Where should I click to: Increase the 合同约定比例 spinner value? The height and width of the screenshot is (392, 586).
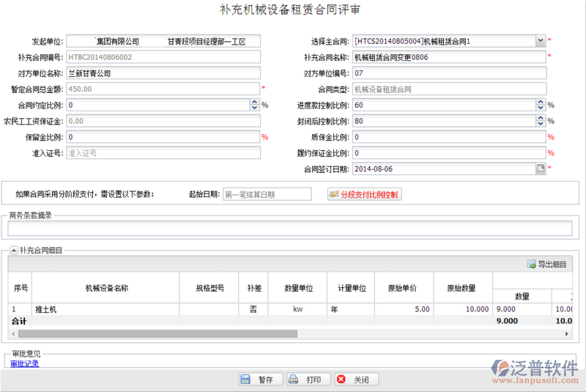(x=255, y=103)
